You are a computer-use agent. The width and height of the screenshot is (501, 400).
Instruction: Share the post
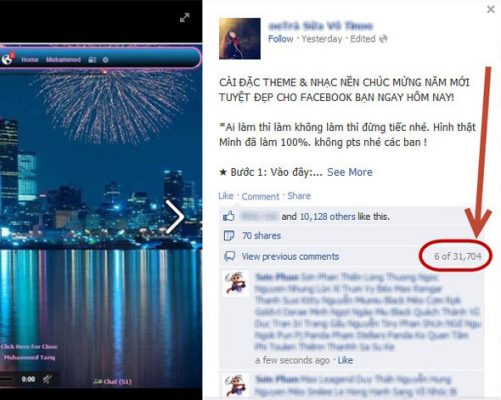(x=299, y=196)
